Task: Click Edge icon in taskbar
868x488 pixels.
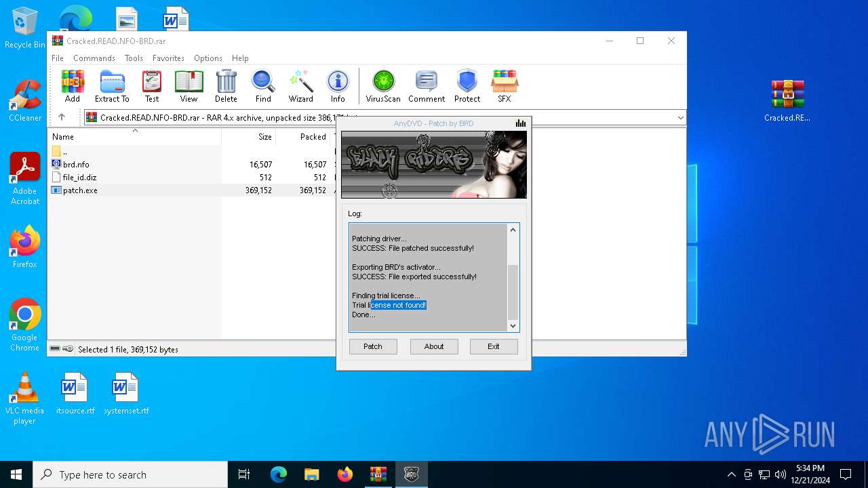Action: point(279,474)
